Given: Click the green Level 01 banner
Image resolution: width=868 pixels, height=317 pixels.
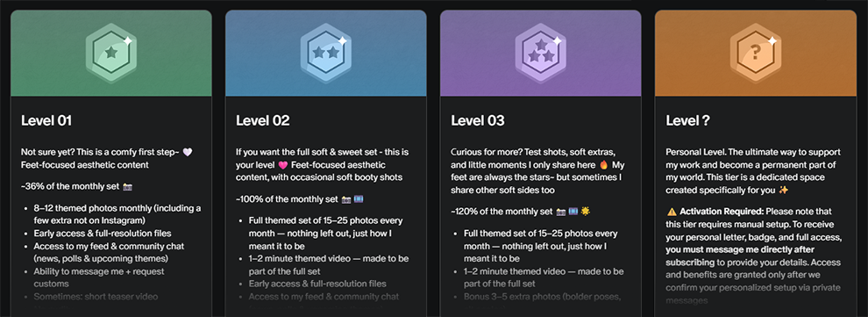Looking at the screenshot, I should tap(111, 54).
